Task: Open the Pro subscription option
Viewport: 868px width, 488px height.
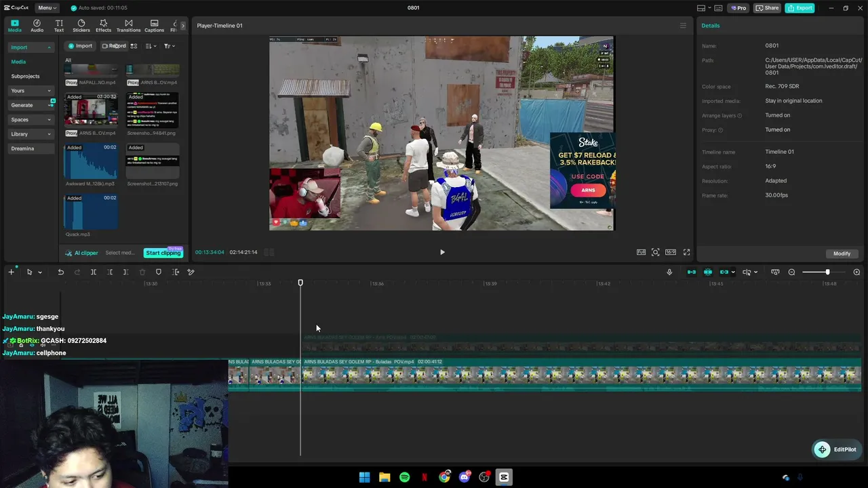Action: click(738, 8)
